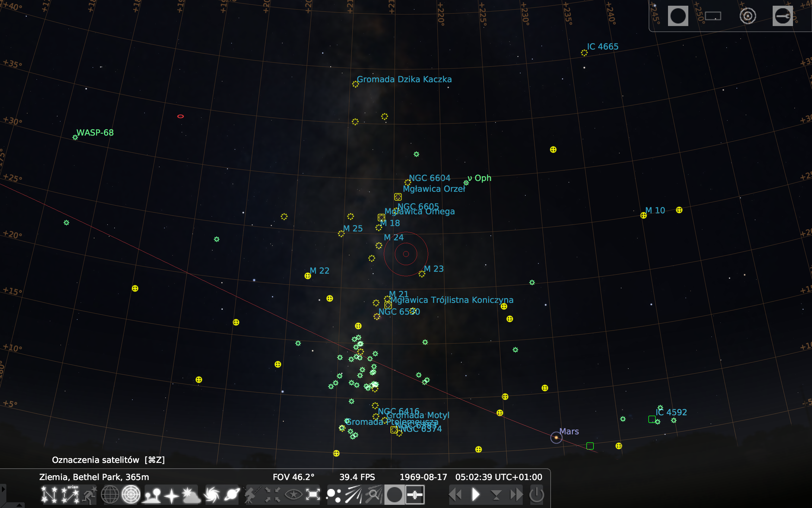Decrease time speed rewind button
The image size is (812, 508).
pyautogui.click(x=455, y=495)
